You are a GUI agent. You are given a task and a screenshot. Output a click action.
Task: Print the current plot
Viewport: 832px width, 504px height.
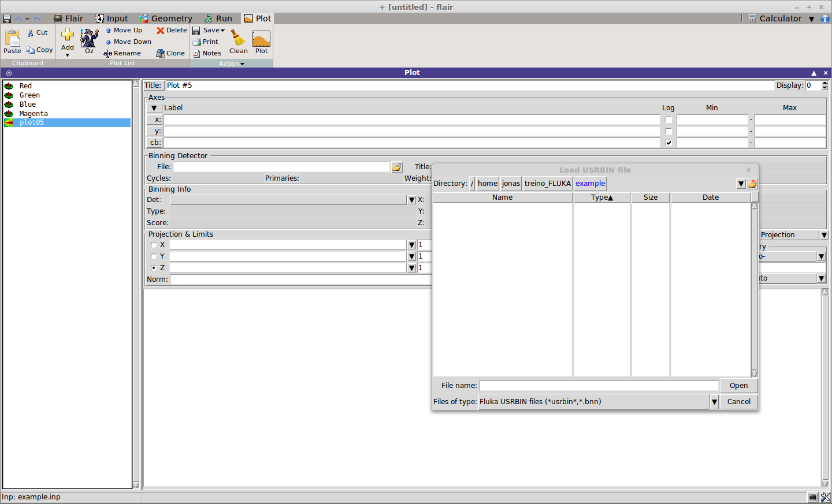[x=205, y=42]
